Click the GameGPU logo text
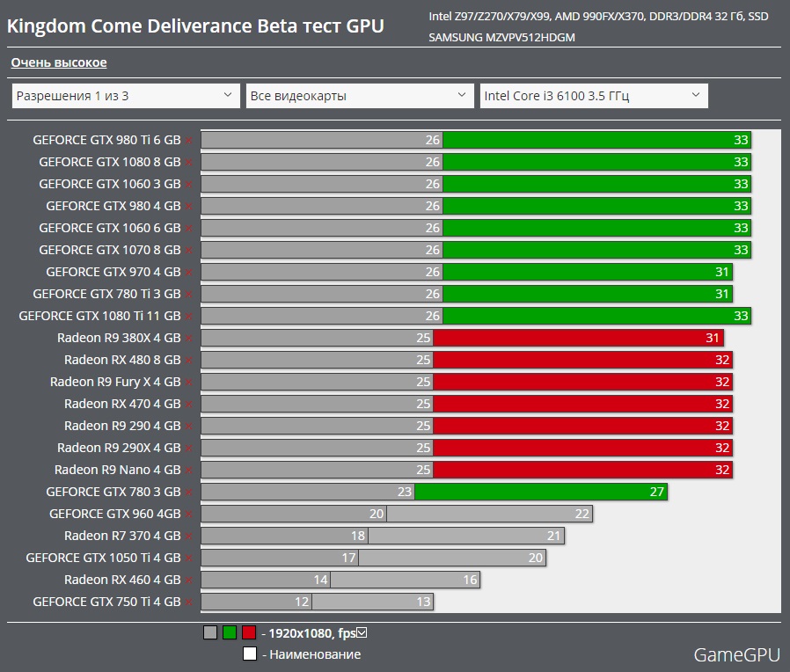Image resolution: width=790 pixels, height=672 pixels. point(736,654)
